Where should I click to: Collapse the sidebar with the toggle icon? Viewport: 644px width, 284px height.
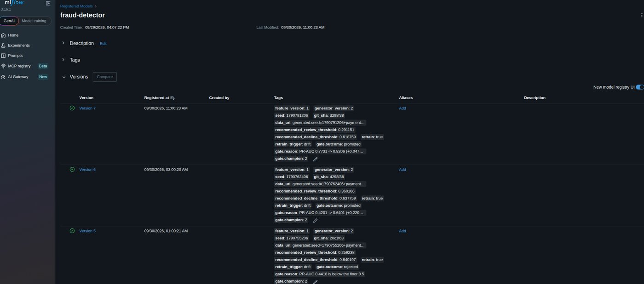coord(48,3)
